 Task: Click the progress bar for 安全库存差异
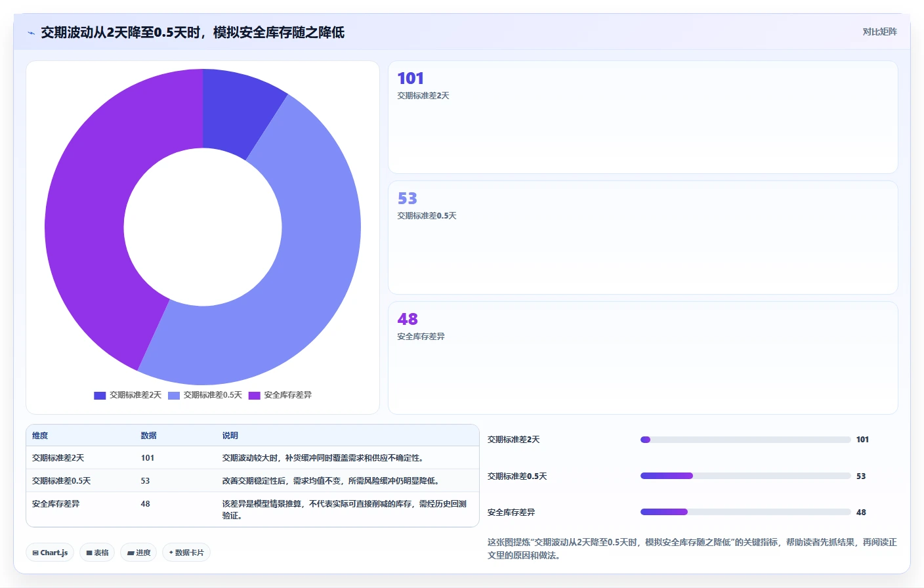click(745, 512)
